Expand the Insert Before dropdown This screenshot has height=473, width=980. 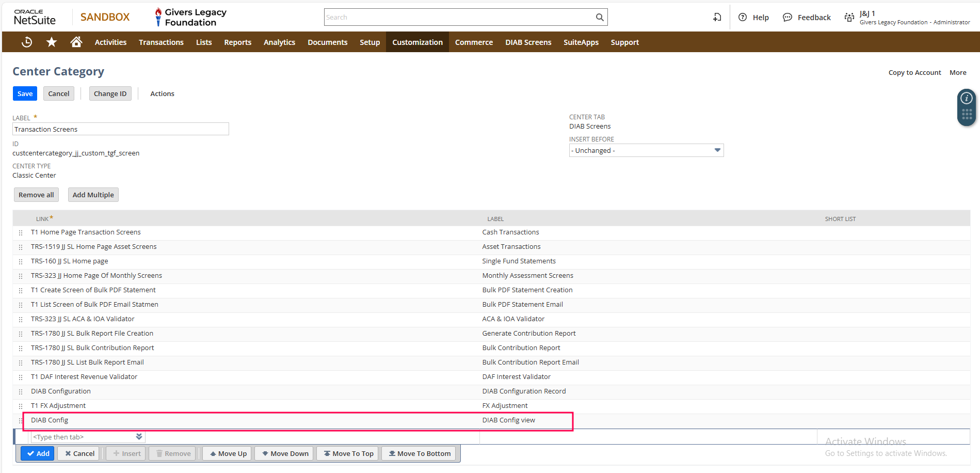717,150
